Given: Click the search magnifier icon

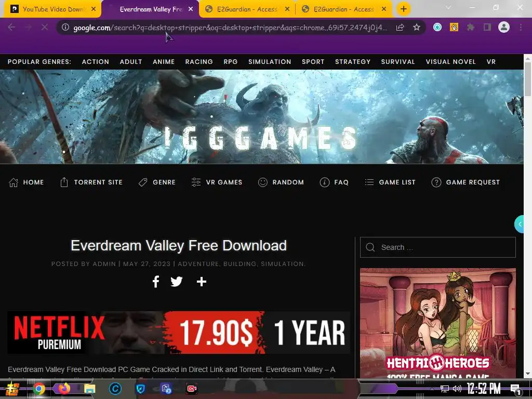Looking at the screenshot, I should (x=370, y=247).
